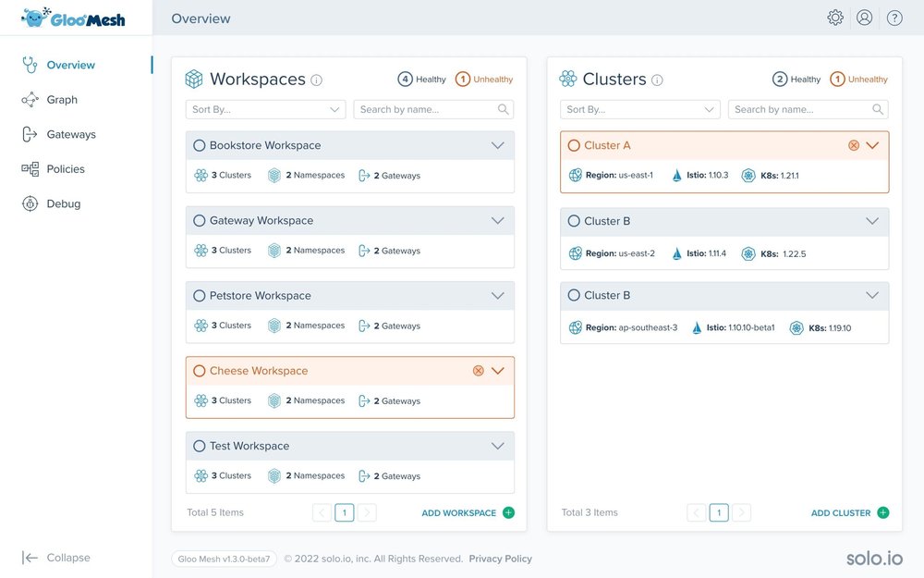Click the Workspaces cube icon

194,79
